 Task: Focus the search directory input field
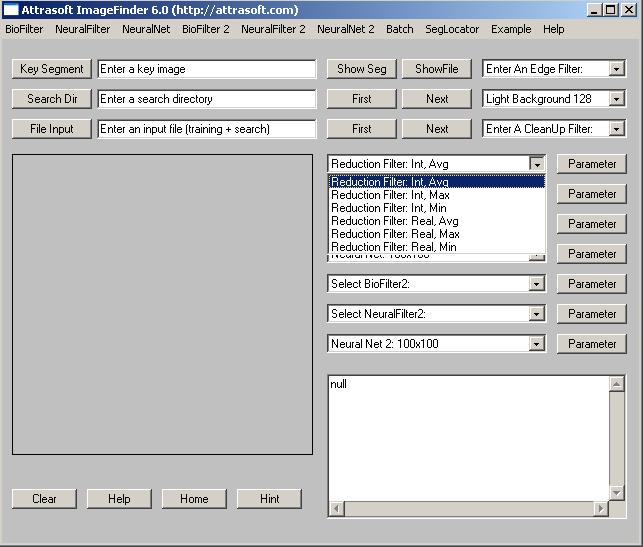coord(206,99)
